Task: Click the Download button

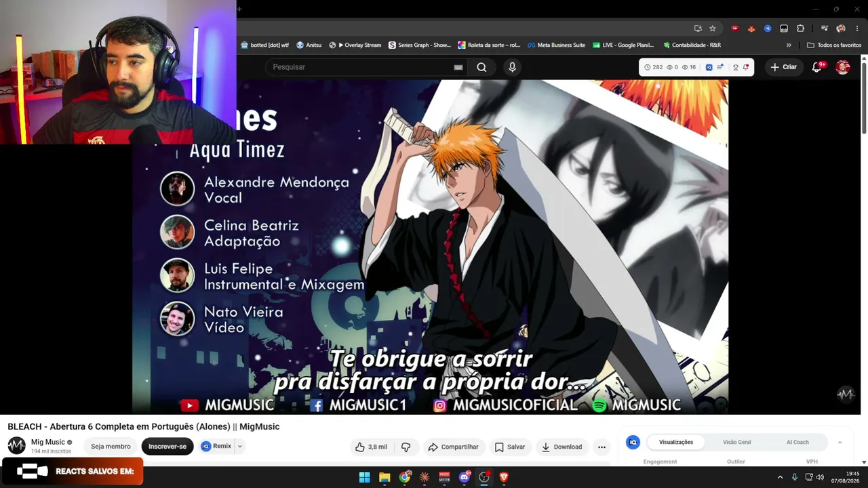Action: 561,447
